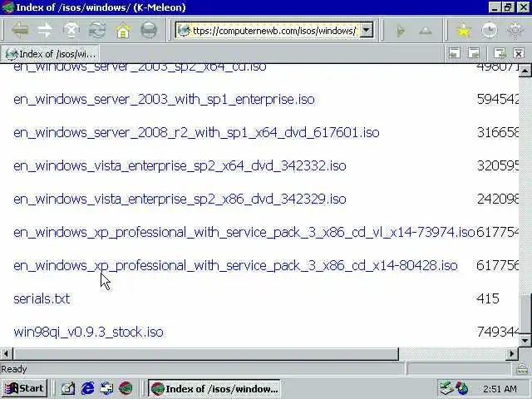
Task: Launch K-Meleon from quick launch
Action: click(x=126, y=388)
